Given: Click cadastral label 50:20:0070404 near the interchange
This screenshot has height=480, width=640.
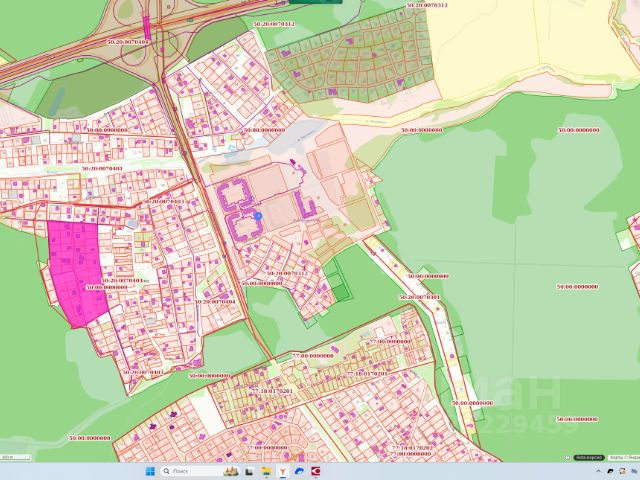Looking at the screenshot, I should [129, 42].
